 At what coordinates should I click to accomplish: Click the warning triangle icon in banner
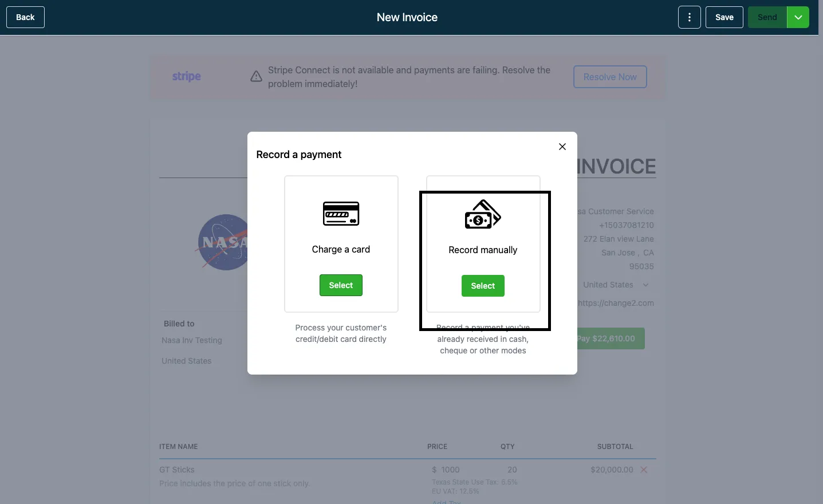pos(256,77)
